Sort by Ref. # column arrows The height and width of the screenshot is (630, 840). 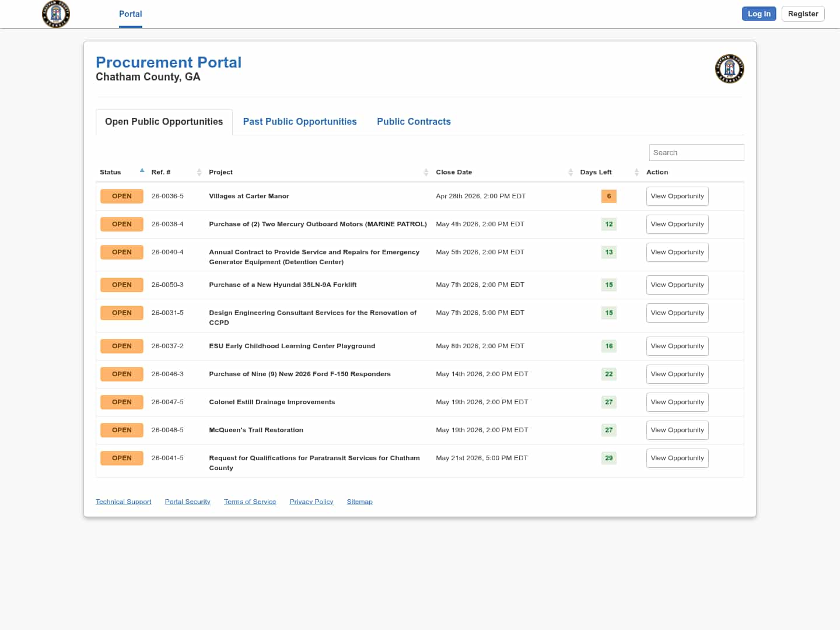point(199,172)
